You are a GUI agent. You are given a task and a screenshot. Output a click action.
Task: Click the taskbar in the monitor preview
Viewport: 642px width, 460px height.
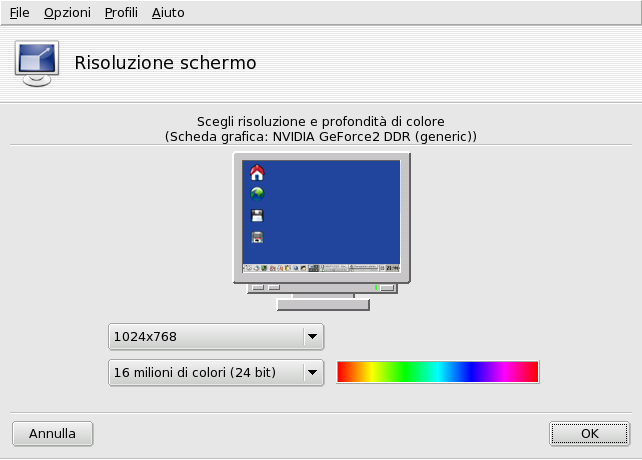click(x=321, y=268)
